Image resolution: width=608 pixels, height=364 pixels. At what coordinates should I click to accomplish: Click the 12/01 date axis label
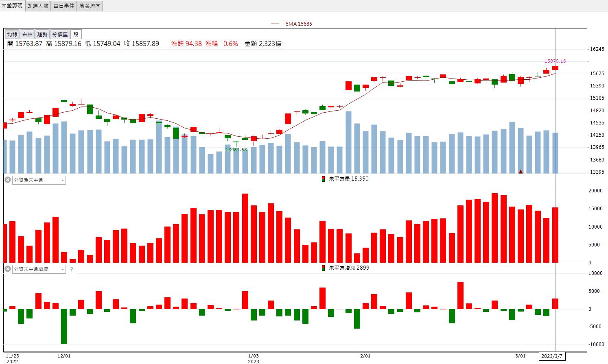coord(65,356)
